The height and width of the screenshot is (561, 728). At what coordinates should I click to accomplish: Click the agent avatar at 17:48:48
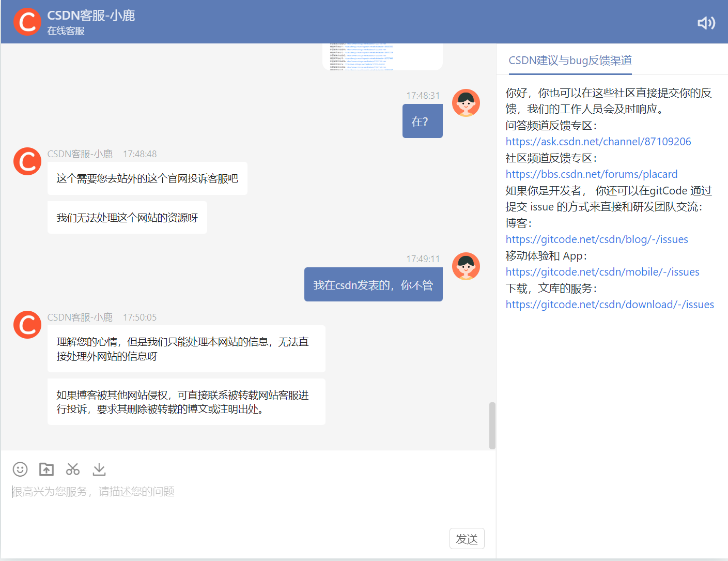click(x=27, y=161)
